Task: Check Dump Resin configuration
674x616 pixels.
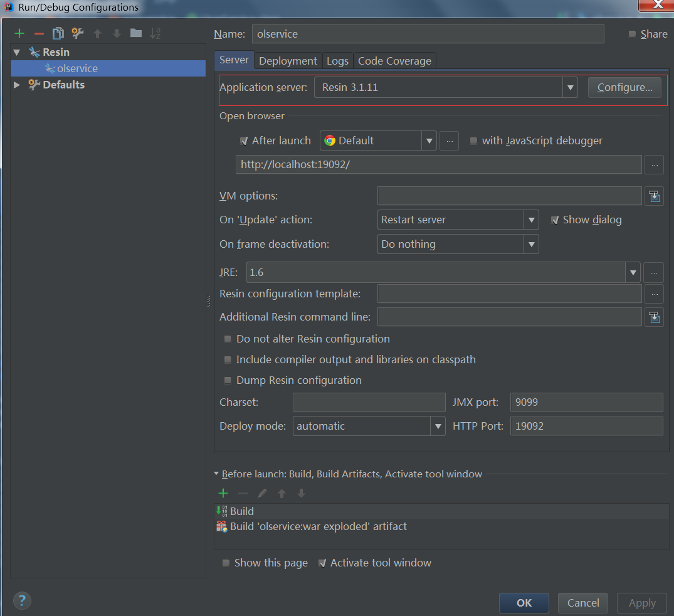Action: [x=228, y=380]
